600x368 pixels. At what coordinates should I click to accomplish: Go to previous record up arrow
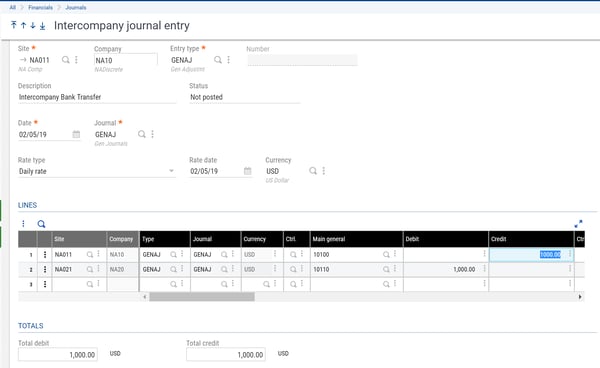point(23,26)
